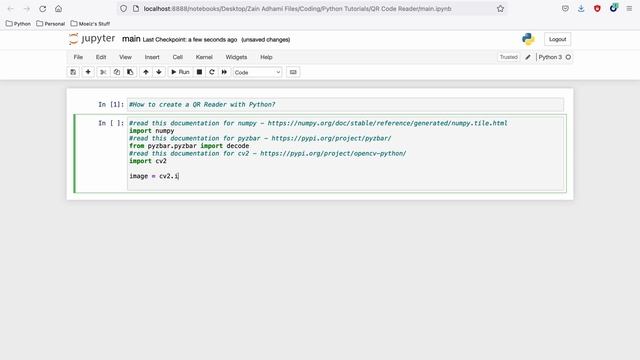This screenshot has height=360, width=640.
Task: Copy selected cells in the toolbar
Action: (x=117, y=72)
